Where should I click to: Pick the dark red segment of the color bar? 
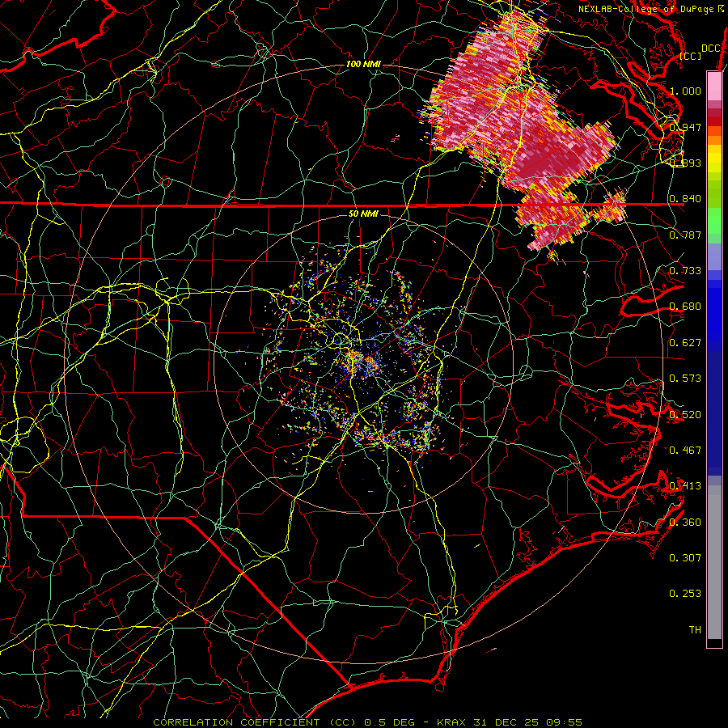coord(714,121)
